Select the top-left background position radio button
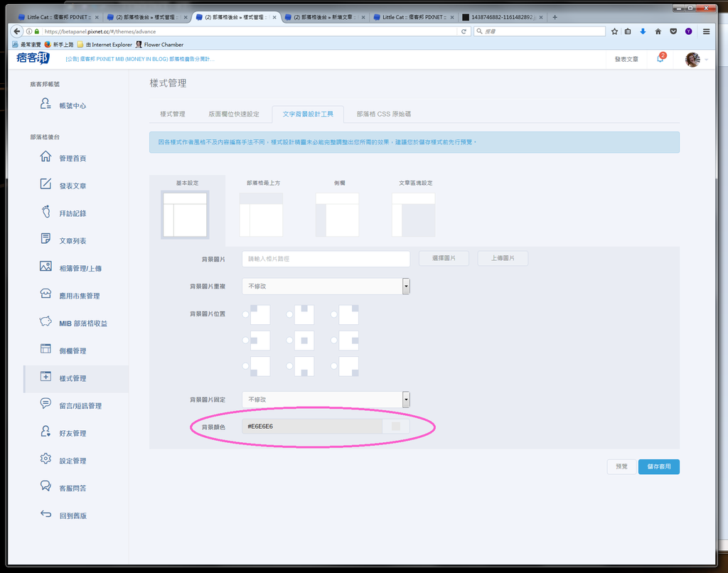The image size is (728, 573). (245, 314)
